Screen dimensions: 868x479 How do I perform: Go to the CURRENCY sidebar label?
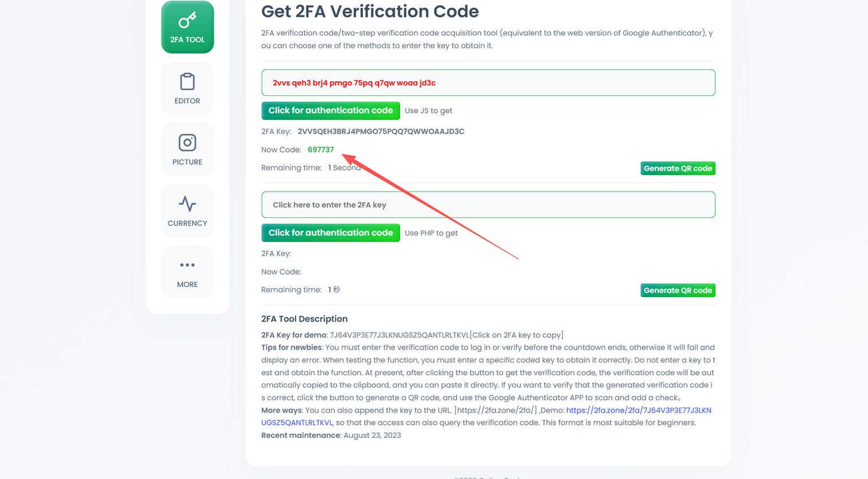click(x=187, y=223)
